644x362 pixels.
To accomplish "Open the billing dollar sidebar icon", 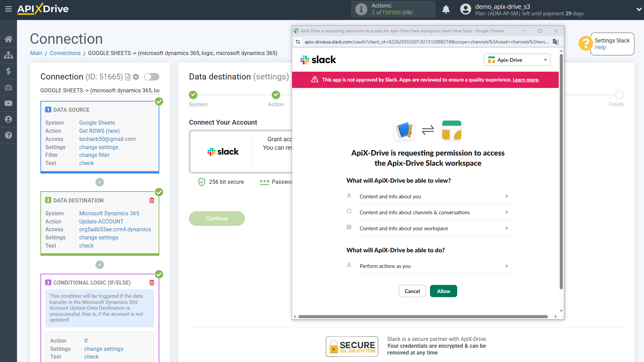I will (8, 71).
